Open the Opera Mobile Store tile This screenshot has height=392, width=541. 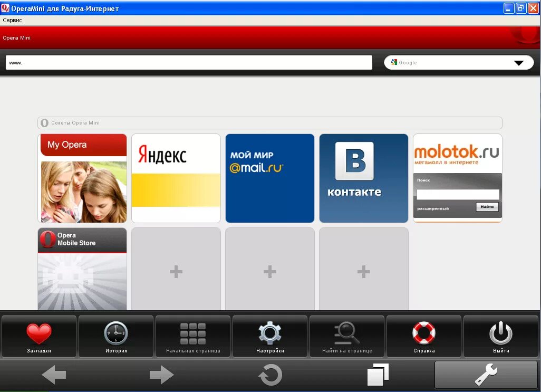pyautogui.click(x=82, y=269)
